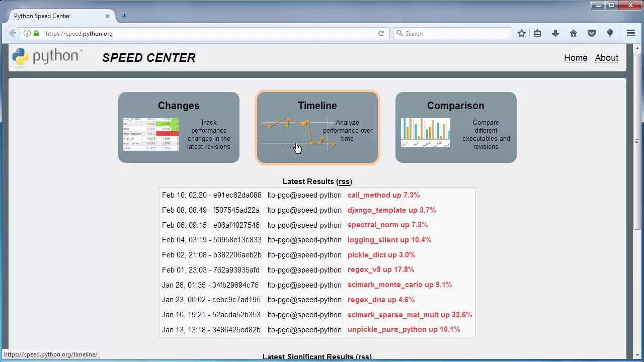Click revision 3486425ed82b date text
This screenshot has width=644, height=362.
point(211,329)
